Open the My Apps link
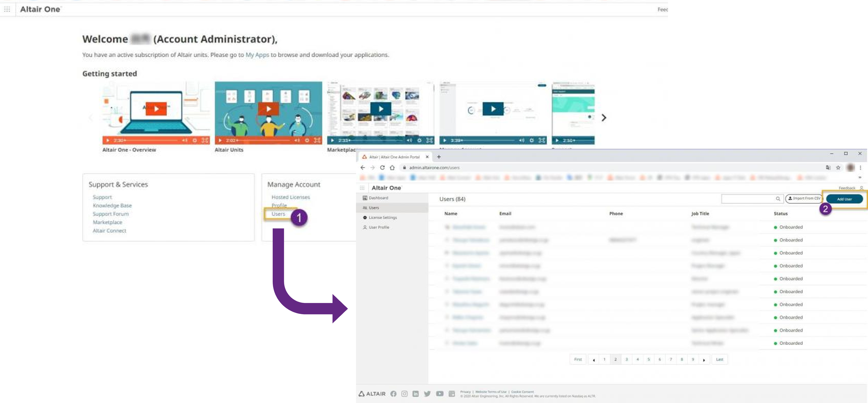Image resolution: width=868 pixels, height=403 pixels. (x=257, y=55)
